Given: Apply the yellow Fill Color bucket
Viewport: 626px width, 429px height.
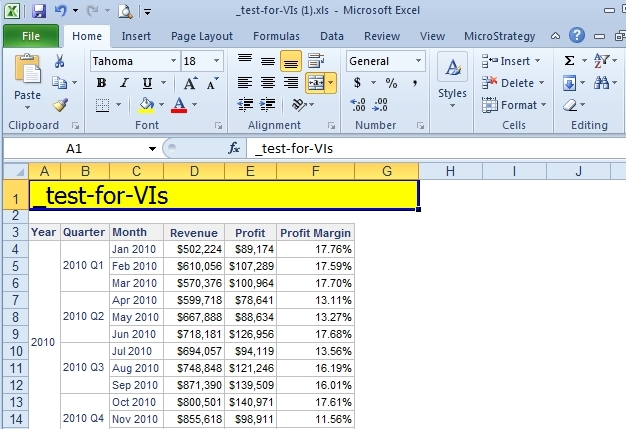Looking at the screenshot, I should 146,105.
